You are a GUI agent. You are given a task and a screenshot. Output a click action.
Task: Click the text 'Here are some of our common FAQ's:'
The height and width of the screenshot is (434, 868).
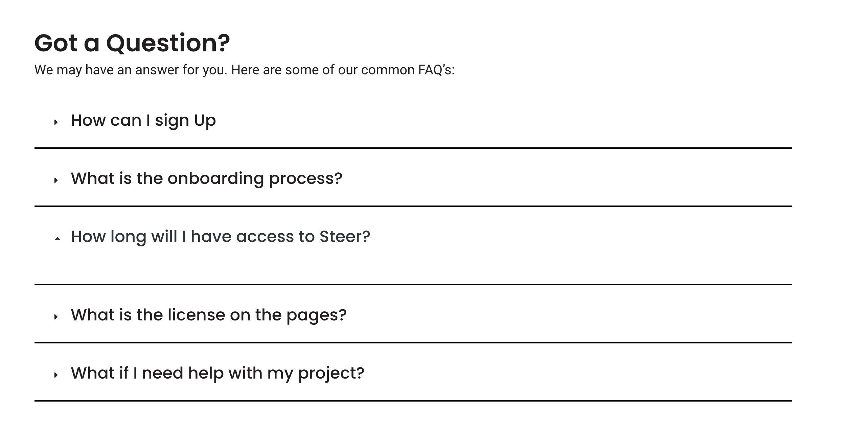coord(343,70)
